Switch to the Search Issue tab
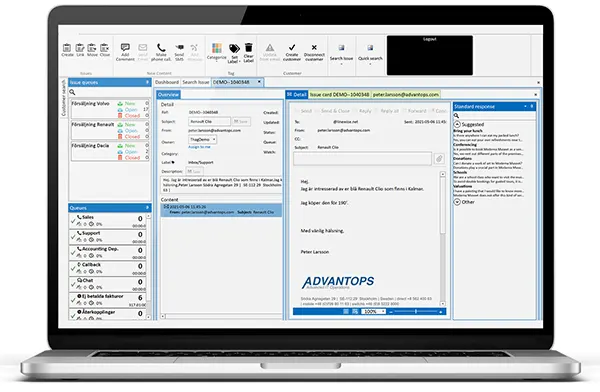600x392 pixels. (x=196, y=82)
